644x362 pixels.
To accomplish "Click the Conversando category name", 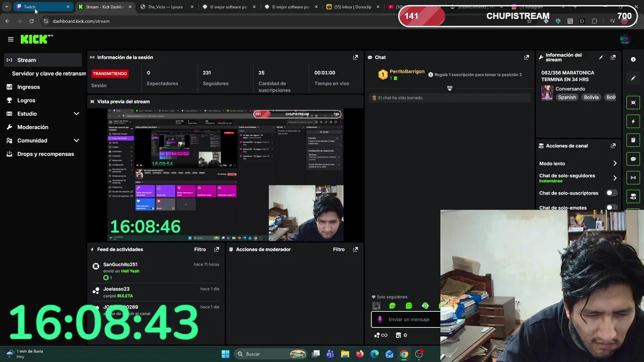I will coord(570,89).
